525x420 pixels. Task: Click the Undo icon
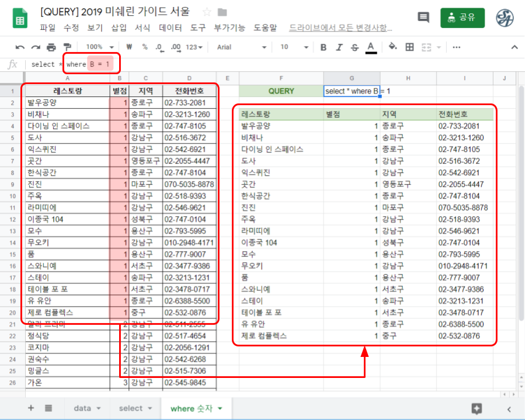(x=19, y=47)
